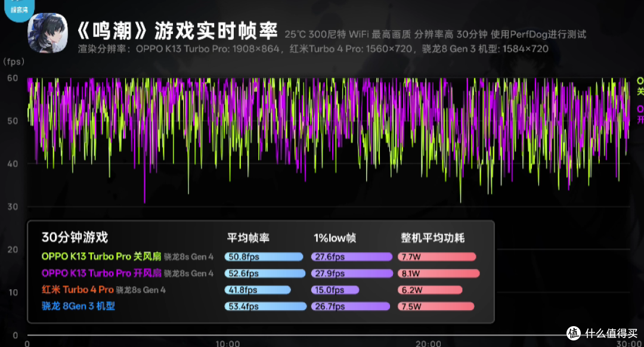Click the test conditions text starting 25℃ 300尼特
The height and width of the screenshot is (347, 644).
click(435, 35)
